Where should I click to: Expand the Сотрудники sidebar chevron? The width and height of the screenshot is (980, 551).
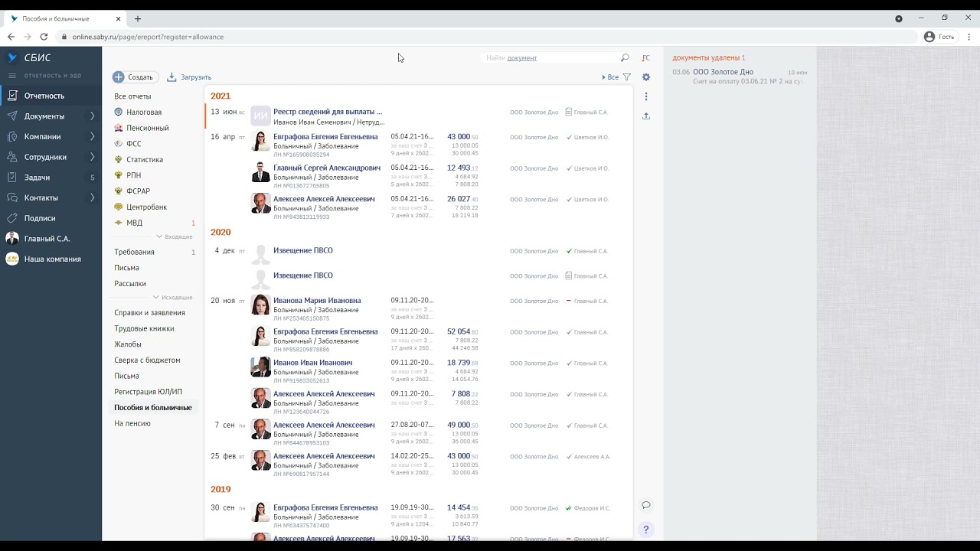[x=93, y=157]
